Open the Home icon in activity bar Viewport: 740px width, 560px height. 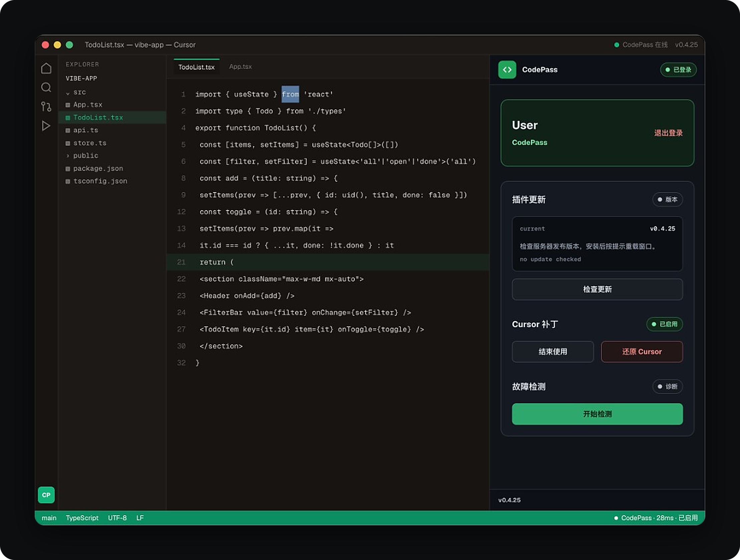46,68
